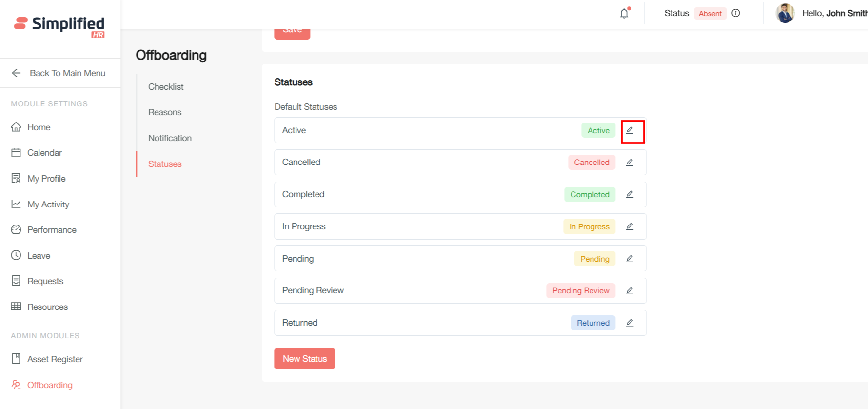Click the notification bell icon
868x409 pixels.
(x=624, y=13)
